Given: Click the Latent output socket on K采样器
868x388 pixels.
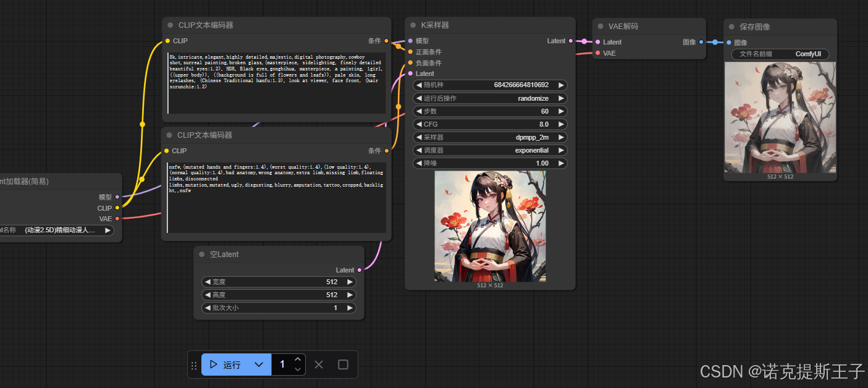Looking at the screenshot, I should 571,41.
